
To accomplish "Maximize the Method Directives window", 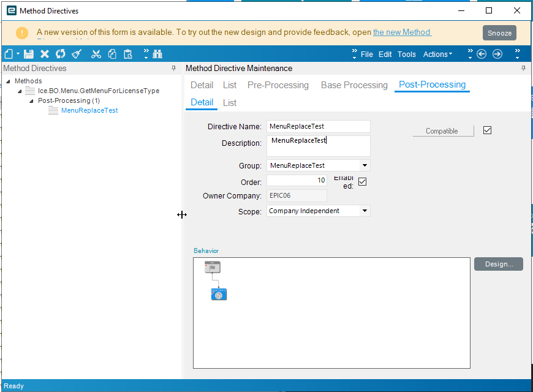I will pos(489,10).
